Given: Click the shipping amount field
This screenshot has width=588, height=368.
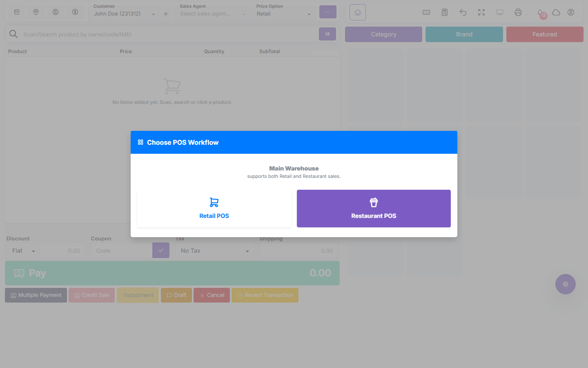Looking at the screenshot, I should [x=299, y=251].
